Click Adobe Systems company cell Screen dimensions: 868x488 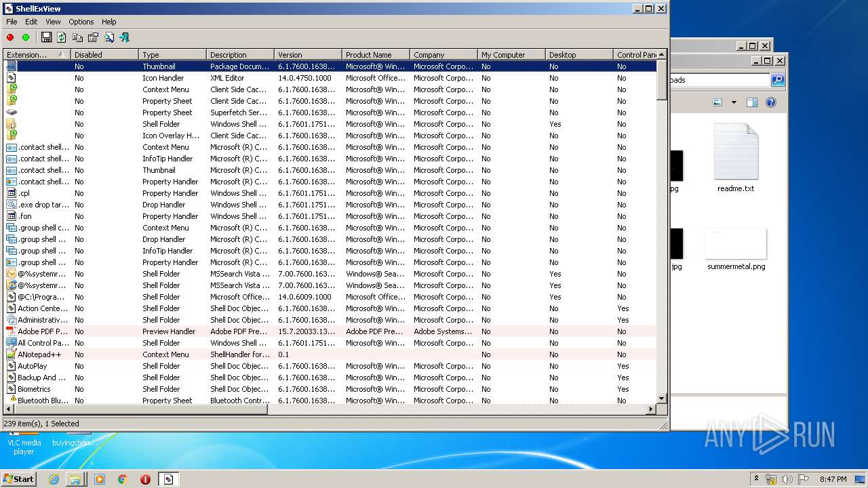click(443, 331)
